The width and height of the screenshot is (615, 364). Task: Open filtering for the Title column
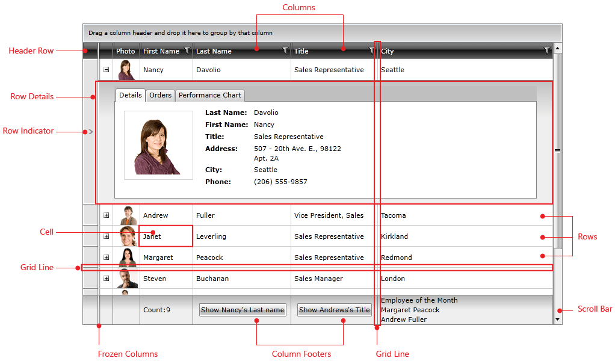[372, 51]
